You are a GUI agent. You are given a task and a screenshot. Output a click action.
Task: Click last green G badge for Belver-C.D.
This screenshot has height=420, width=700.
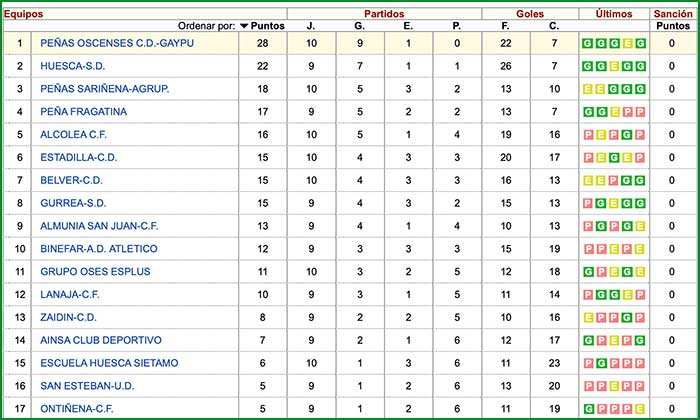(x=640, y=180)
